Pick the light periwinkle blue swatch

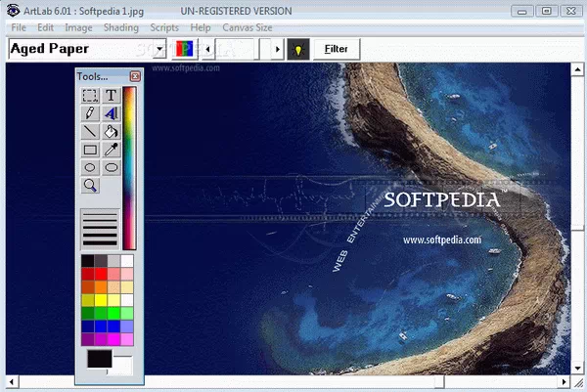pos(127,327)
